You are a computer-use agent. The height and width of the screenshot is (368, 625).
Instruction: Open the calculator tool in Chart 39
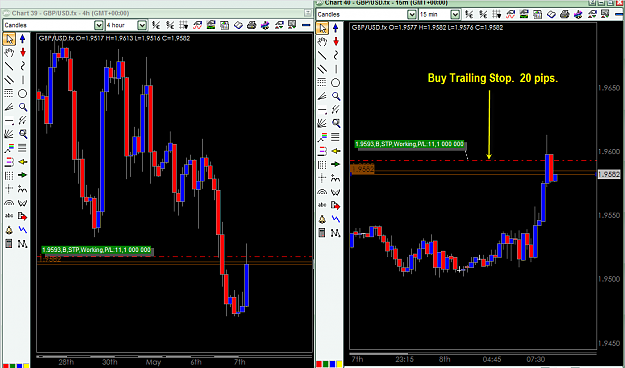pos(9,243)
